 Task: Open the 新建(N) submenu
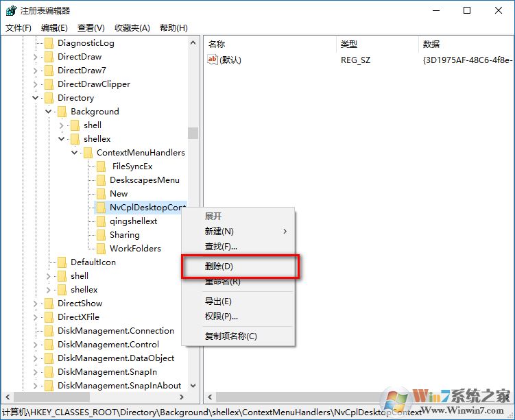pos(239,232)
